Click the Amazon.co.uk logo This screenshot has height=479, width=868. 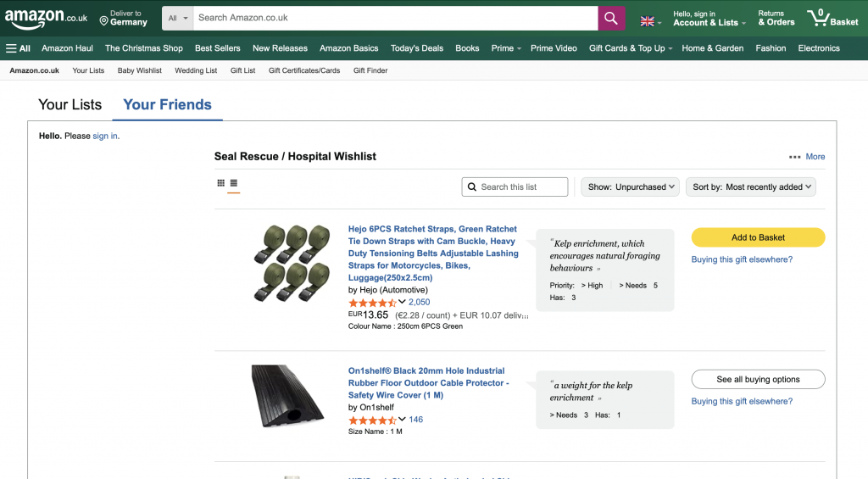click(x=46, y=17)
